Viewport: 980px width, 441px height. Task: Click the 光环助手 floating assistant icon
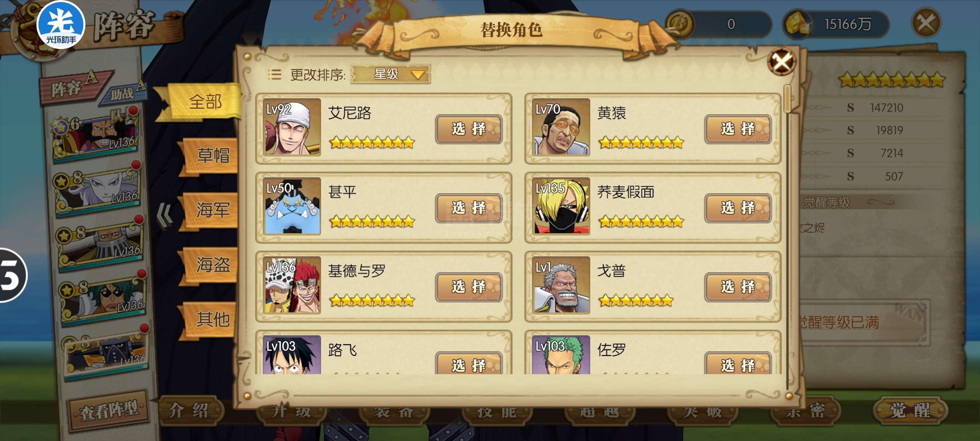(x=61, y=25)
